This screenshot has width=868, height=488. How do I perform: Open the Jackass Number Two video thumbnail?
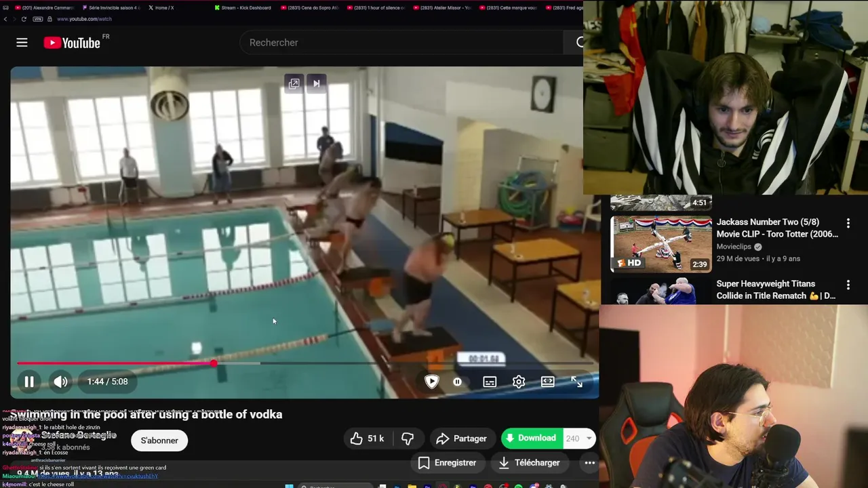(x=661, y=244)
